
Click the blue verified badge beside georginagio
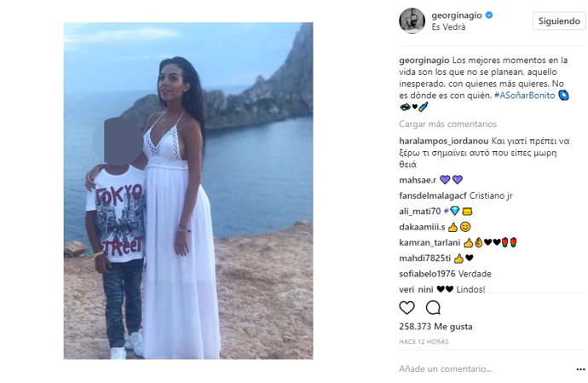[x=488, y=15]
